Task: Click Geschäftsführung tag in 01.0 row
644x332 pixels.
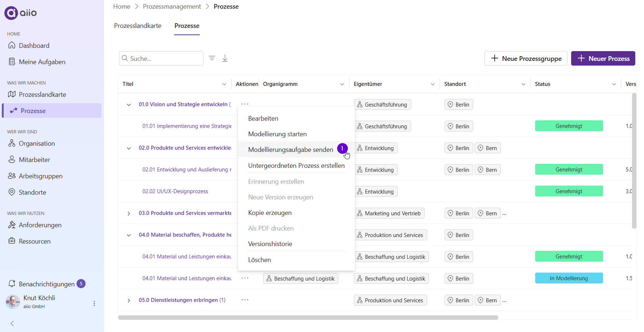Action: point(382,105)
